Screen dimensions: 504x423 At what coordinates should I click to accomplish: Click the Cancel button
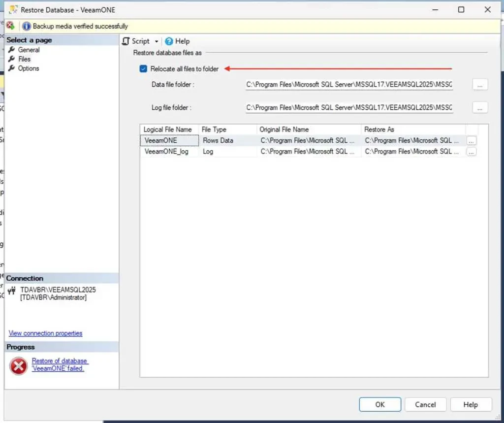pyautogui.click(x=425, y=404)
